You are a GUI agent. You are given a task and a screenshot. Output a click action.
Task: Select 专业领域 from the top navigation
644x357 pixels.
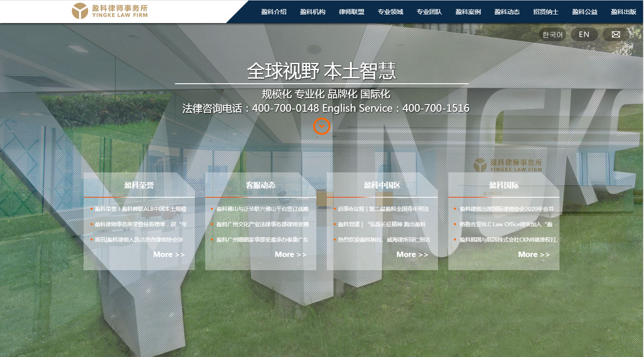point(390,12)
